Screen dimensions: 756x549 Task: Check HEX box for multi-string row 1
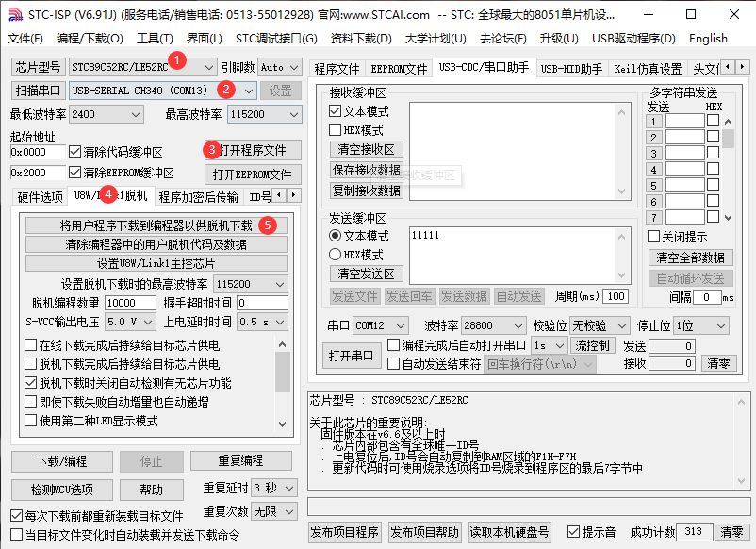point(713,121)
